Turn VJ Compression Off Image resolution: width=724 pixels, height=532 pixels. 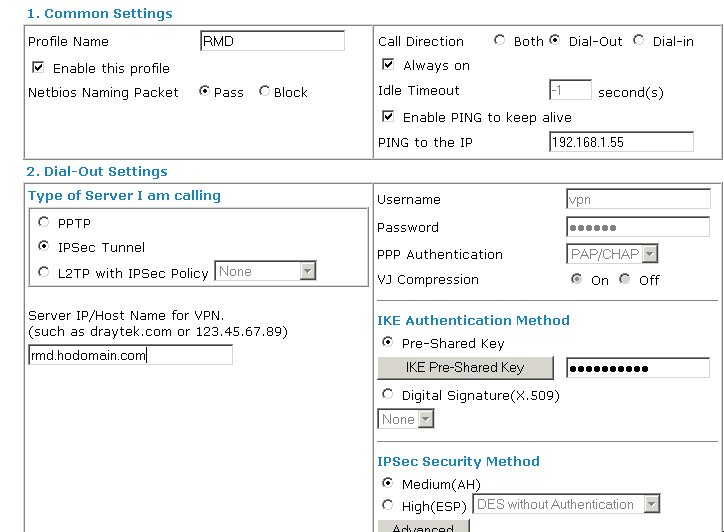pos(625,279)
